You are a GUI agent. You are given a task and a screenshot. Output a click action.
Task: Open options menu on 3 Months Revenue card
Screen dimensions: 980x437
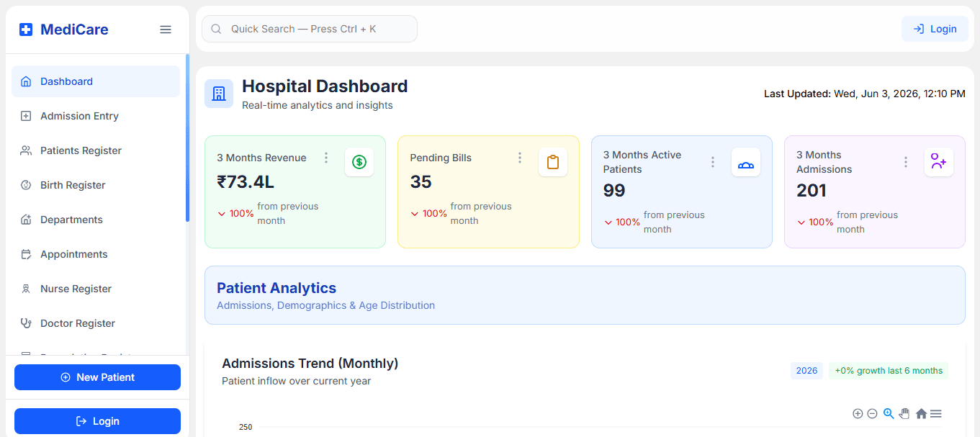tap(326, 158)
